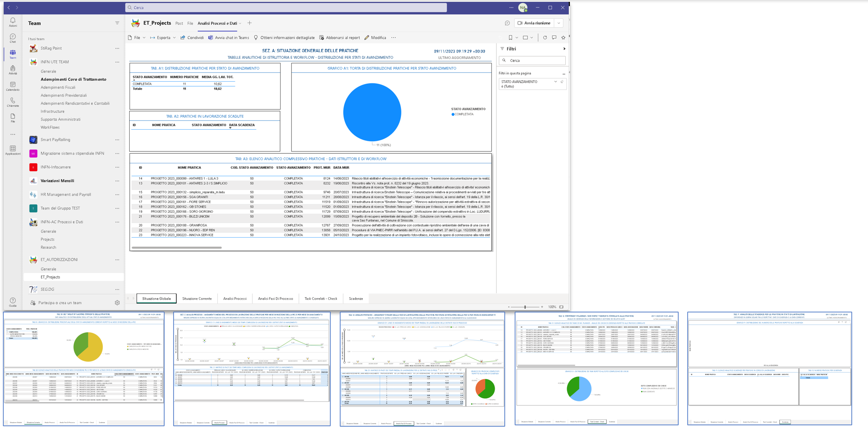Click Condividi in report toolbar
Image resolution: width=868 pixels, height=431 pixels.
[192, 38]
